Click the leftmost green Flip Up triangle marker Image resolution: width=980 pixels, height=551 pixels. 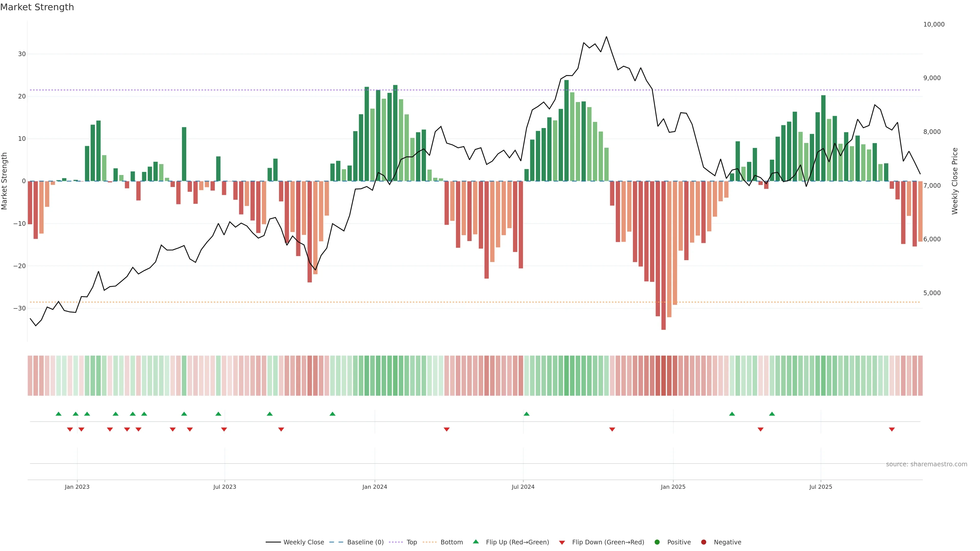[x=59, y=414]
